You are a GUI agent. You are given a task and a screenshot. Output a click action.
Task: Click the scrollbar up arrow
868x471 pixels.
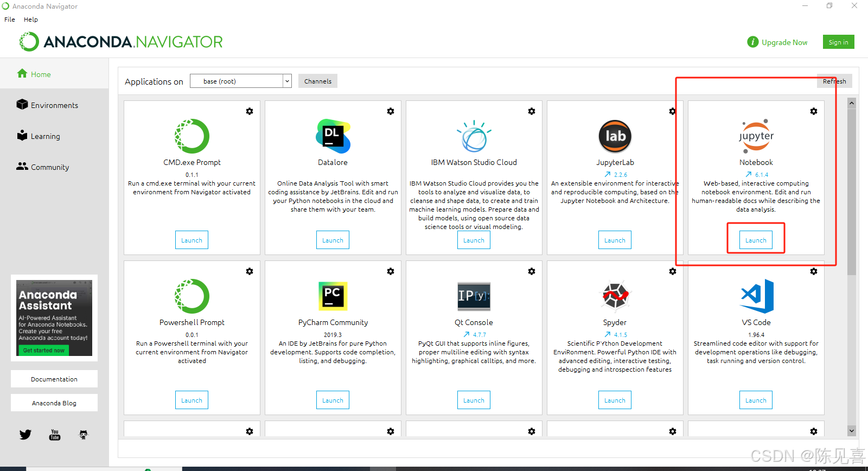(852, 103)
